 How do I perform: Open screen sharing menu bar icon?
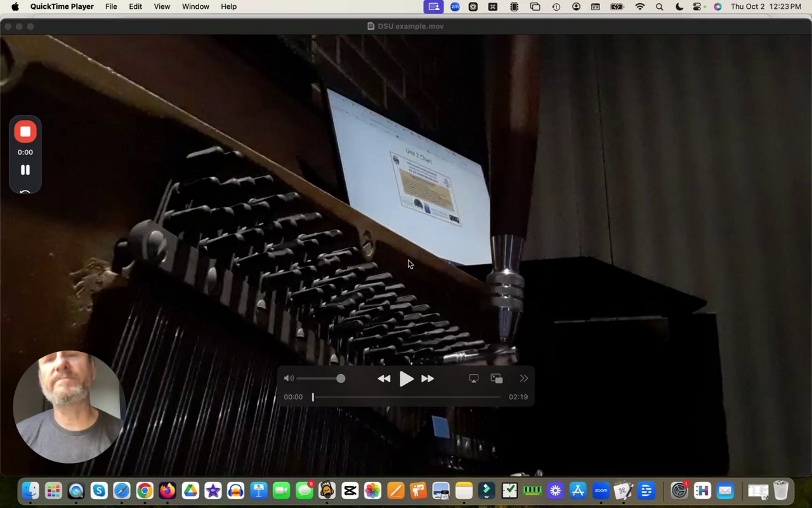434,6
